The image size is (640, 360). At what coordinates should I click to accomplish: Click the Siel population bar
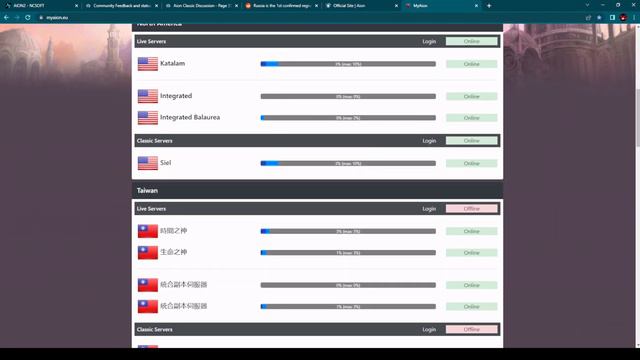click(348, 163)
